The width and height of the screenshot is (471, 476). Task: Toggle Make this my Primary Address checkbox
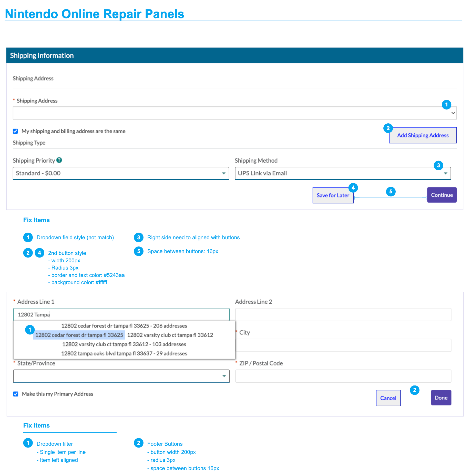point(16,394)
